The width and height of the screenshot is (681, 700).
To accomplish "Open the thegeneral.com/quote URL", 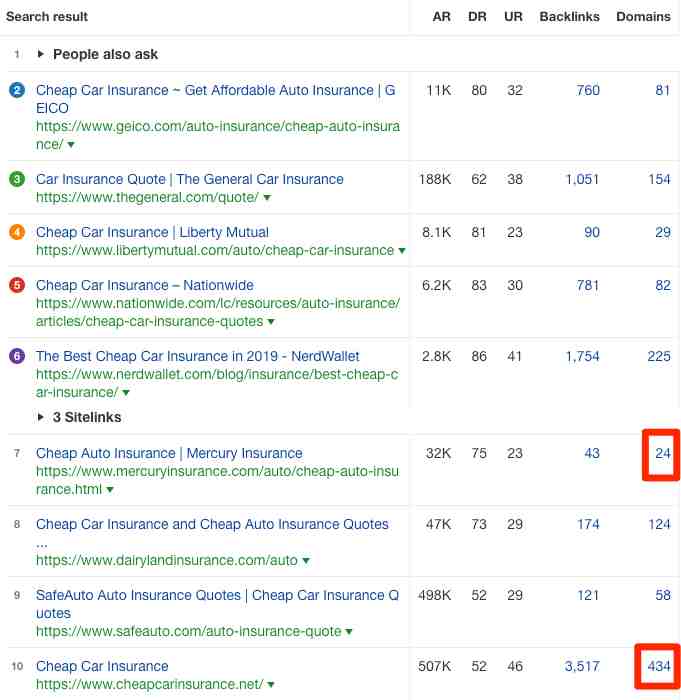I will 147,197.
